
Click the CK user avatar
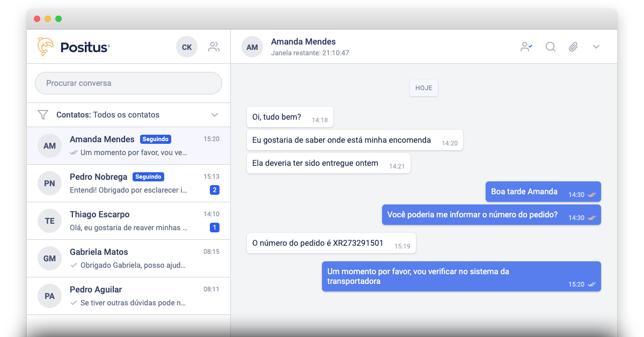186,47
